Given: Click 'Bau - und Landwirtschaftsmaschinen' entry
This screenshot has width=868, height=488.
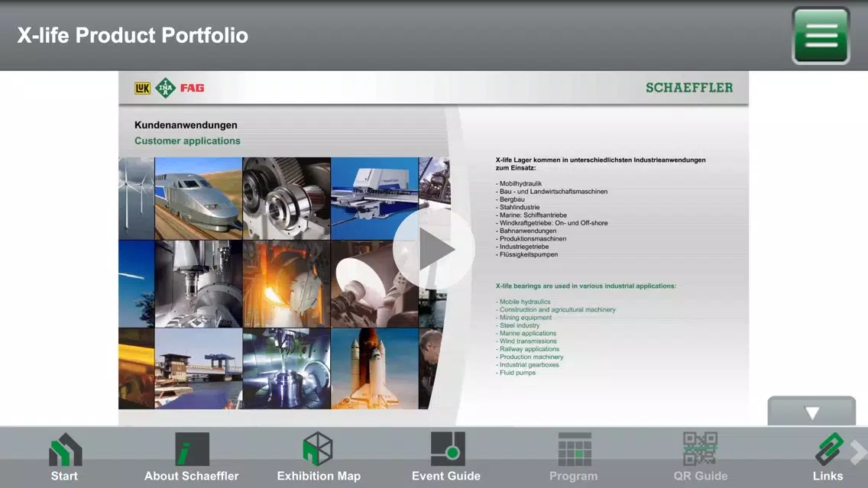Looking at the screenshot, I should coord(552,192).
